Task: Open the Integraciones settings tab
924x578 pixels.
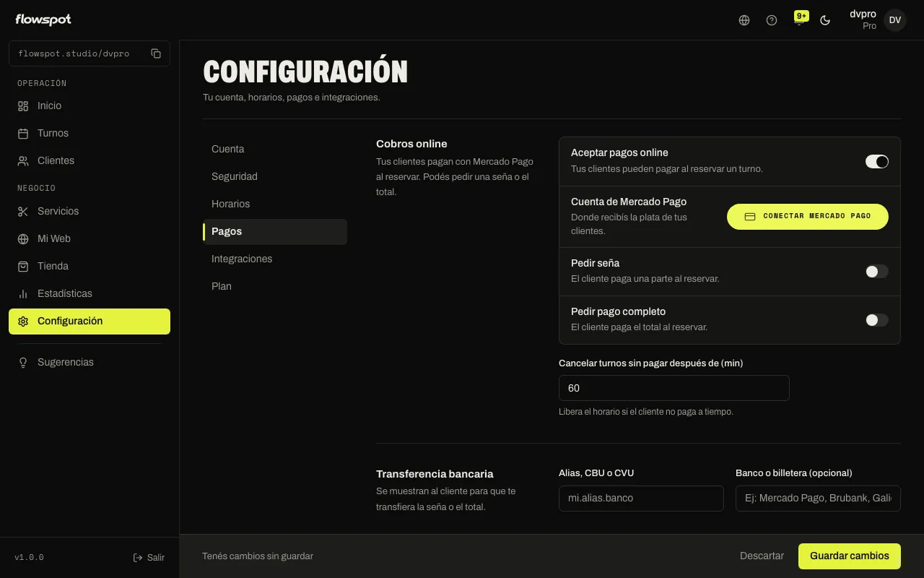Action: click(x=275, y=259)
